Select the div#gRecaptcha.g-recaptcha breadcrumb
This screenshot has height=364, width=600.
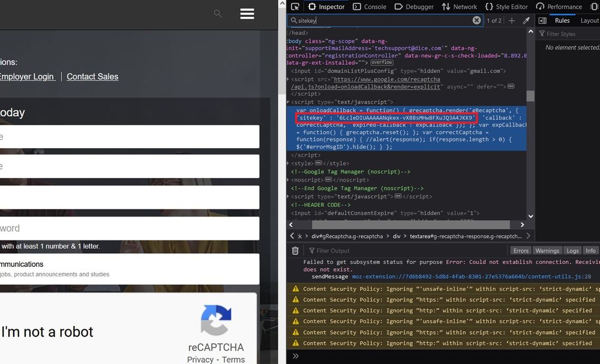pyautogui.click(x=347, y=236)
